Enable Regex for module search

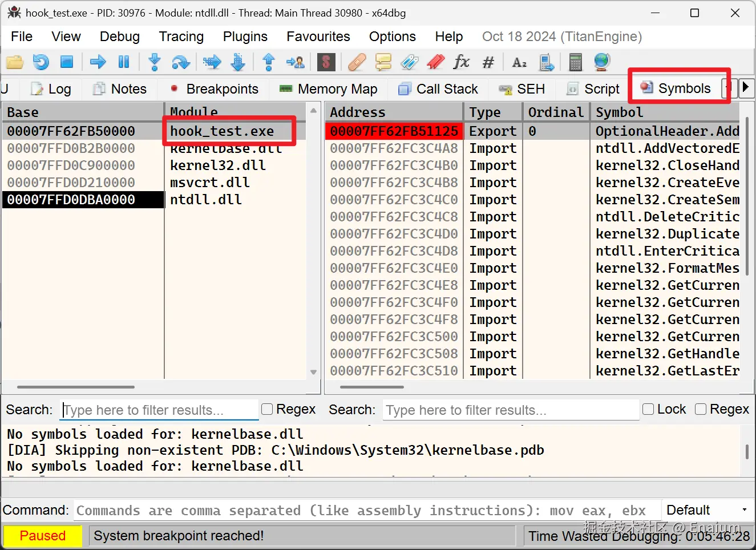click(266, 409)
